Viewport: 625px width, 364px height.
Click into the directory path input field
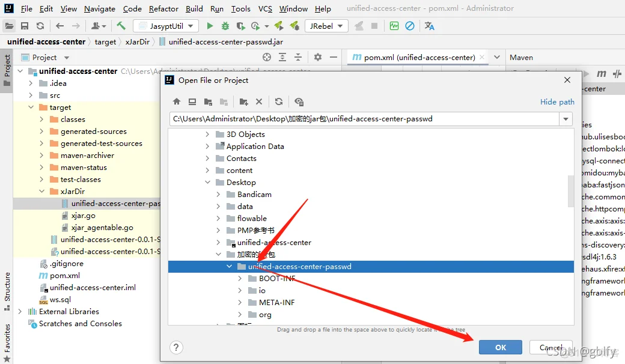[x=365, y=119]
